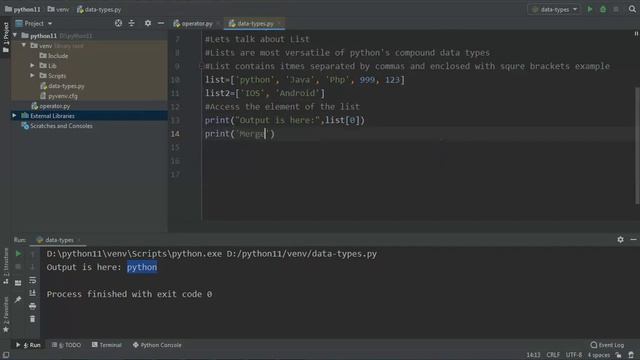Open Search Everywhere magnifier icon
Viewport: 640px width, 360px height.
[632, 9]
